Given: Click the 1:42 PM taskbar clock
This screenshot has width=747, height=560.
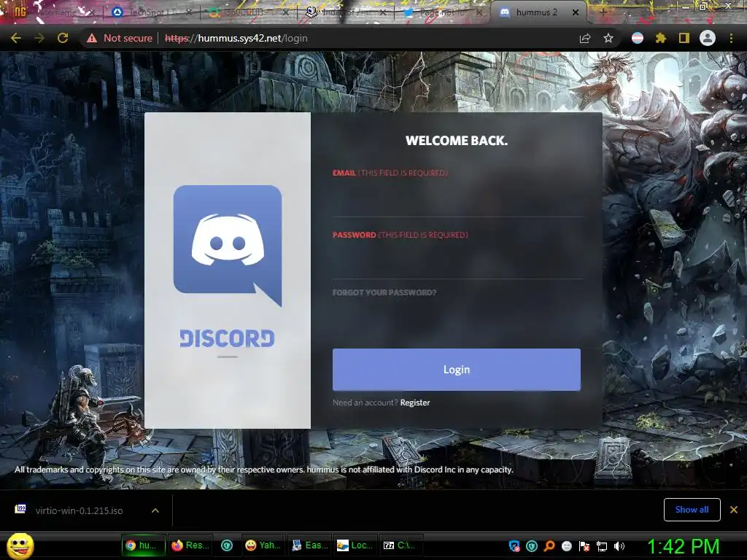Looking at the screenshot, I should pos(683,547).
